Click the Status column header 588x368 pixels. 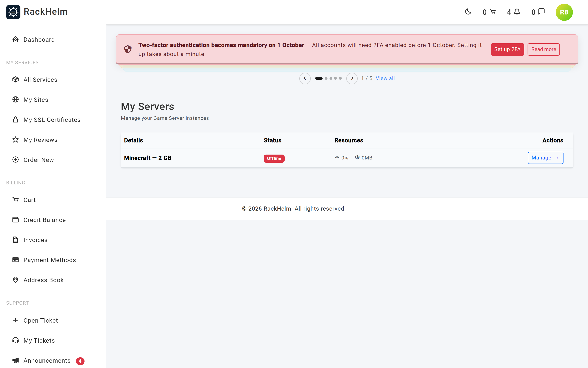[272, 140]
